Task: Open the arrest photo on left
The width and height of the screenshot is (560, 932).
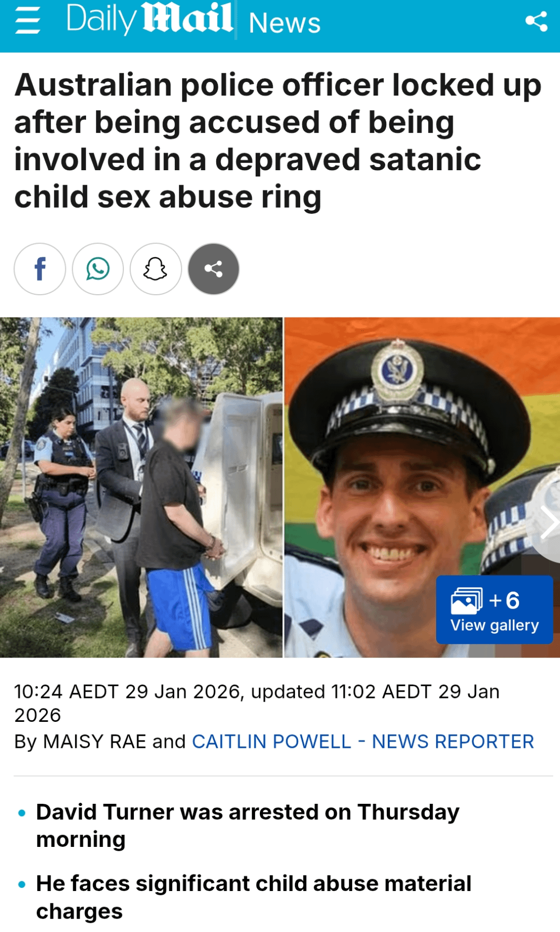Action: tap(141, 487)
